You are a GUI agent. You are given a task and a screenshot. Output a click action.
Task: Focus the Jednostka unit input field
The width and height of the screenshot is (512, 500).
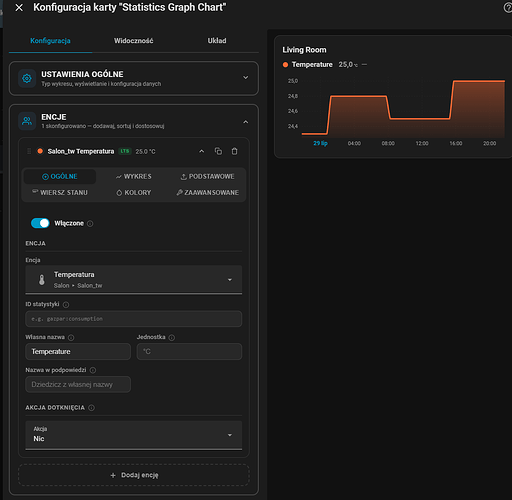[x=189, y=352]
